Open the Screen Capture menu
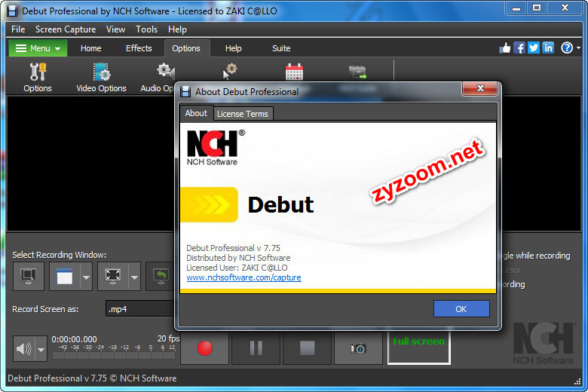The height and width of the screenshot is (392, 588). tap(66, 29)
